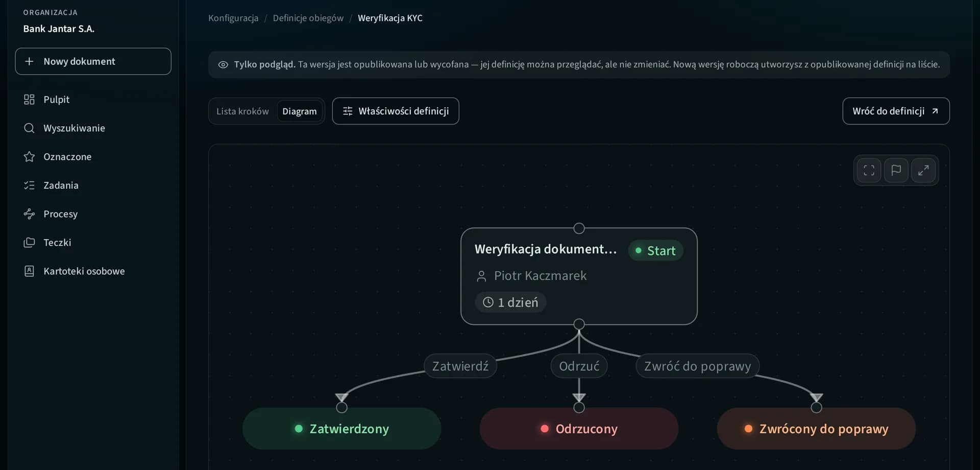
Task: Click the Odrzucony end state node
Action: point(579,429)
